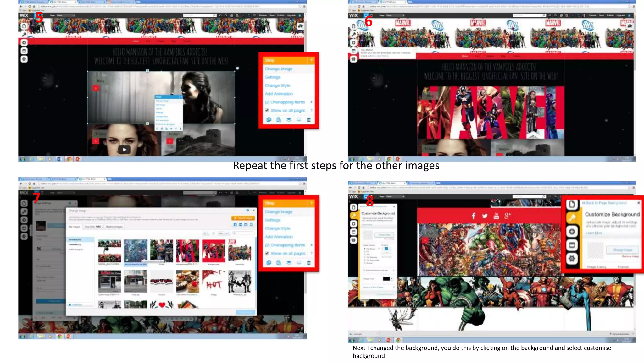Viewport: 644px width, 362px height.
Task: Click the Copy icon in step 7 menu
Action: [269, 262]
